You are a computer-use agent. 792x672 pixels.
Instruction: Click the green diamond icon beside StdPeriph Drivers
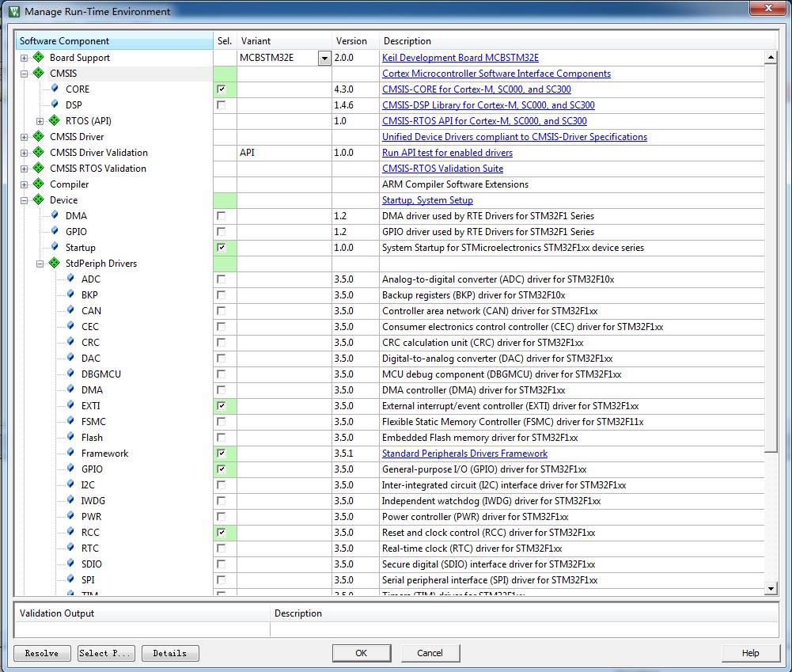pyautogui.click(x=55, y=263)
